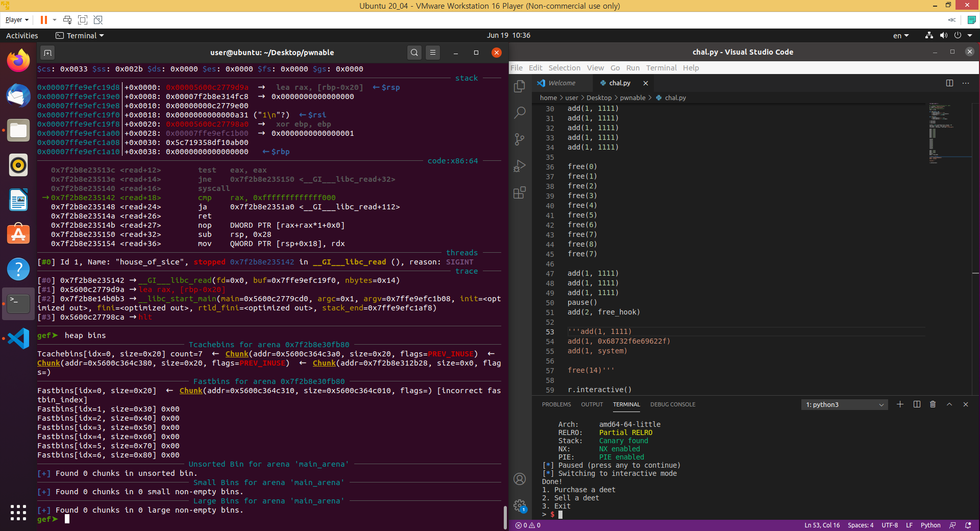Open the VS Code Explorer panel

click(x=520, y=86)
